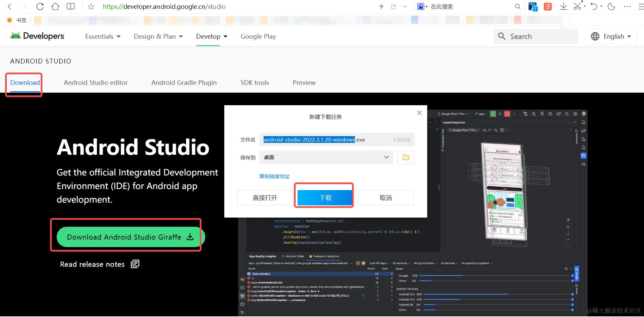Screen dimensions: 644x317
Task: Click the address bar URL field
Action: tap(238, 6)
